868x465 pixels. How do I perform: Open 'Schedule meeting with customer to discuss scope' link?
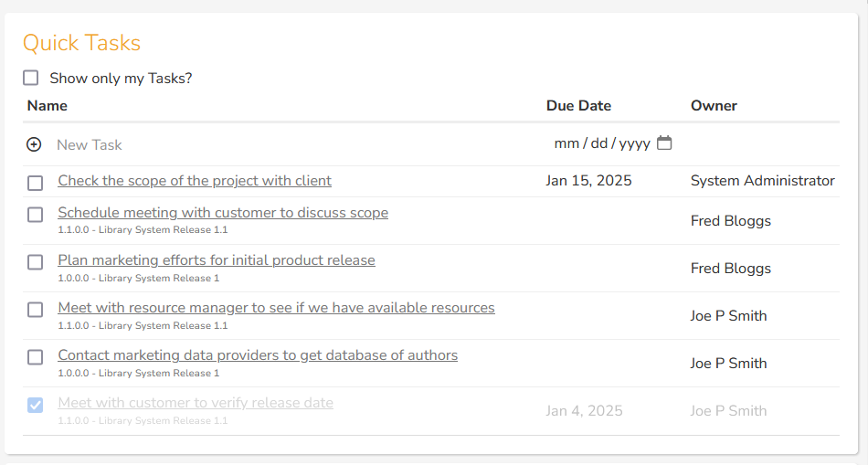tap(223, 213)
